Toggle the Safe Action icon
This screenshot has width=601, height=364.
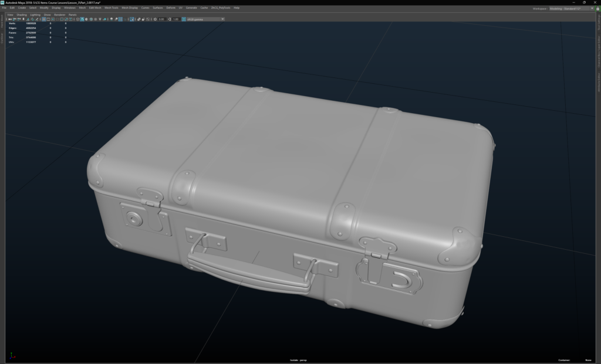coord(66,19)
